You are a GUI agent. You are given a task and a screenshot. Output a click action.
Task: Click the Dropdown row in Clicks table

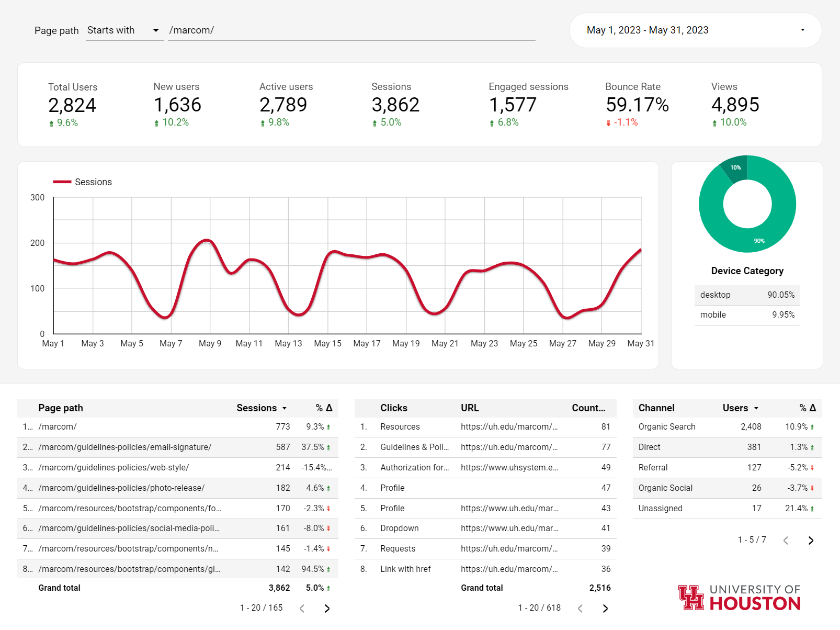(x=485, y=528)
